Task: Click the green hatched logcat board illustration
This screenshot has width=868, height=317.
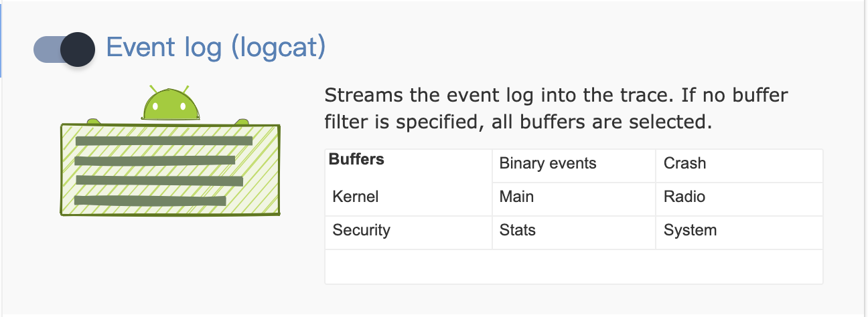Action: tap(170, 170)
